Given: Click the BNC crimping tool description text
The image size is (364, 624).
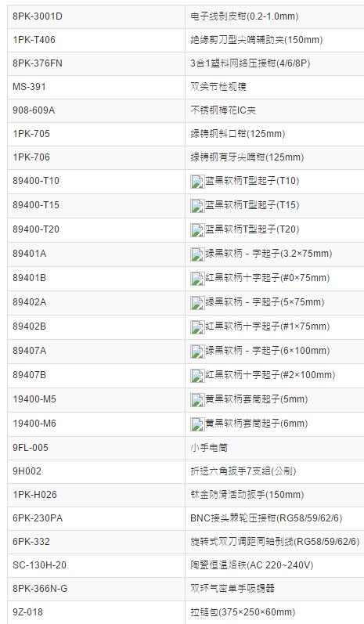Looking at the screenshot, I should click(x=266, y=518).
